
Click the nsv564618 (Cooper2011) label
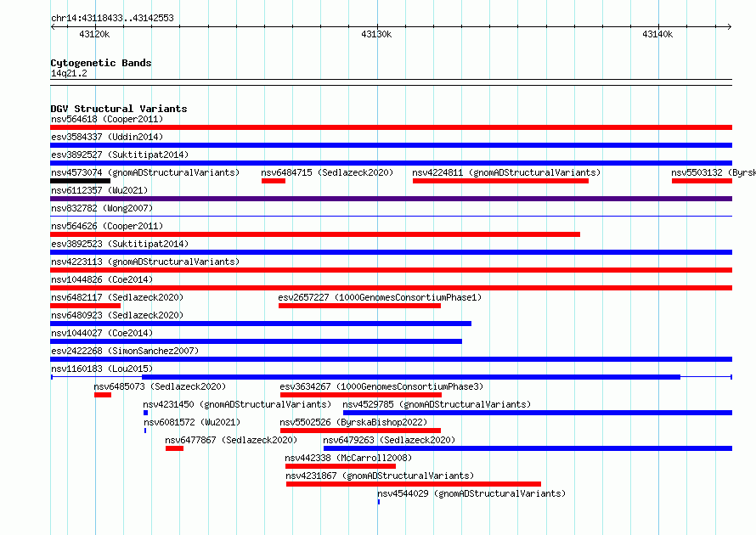[x=107, y=119]
